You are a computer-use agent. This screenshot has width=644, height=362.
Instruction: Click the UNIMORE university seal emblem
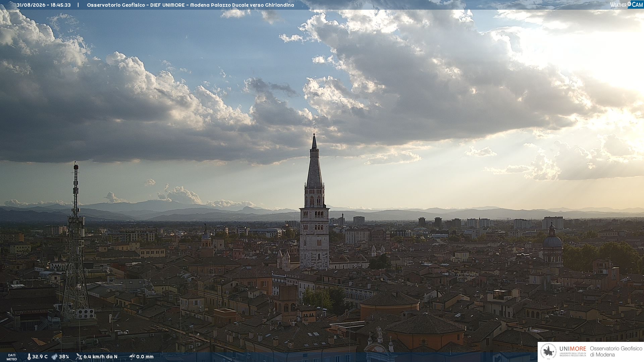[548, 352]
